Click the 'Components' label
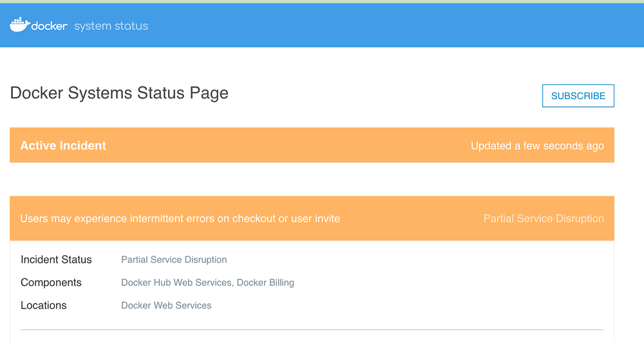This screenshot has height=342, width=644. (x=51, y=283)
